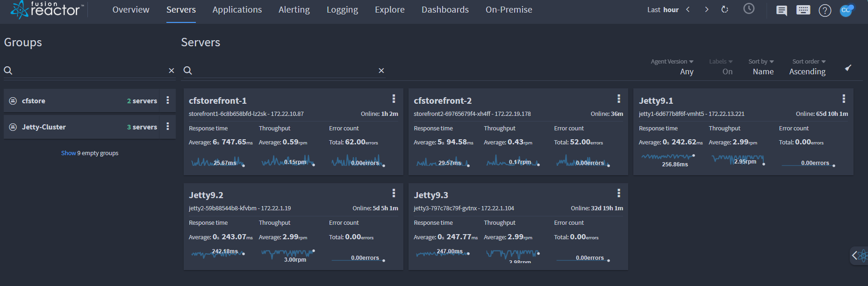Open the cfstorefront-1 server
868x286 pixels.
[217, 100]
